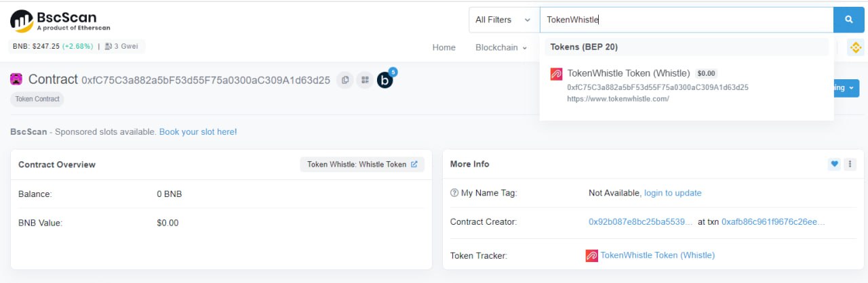This screenshot has height=283, width=868.
Task: Open TokenWhistle Token (Whistle) tracker link
Action: [657, 255]
